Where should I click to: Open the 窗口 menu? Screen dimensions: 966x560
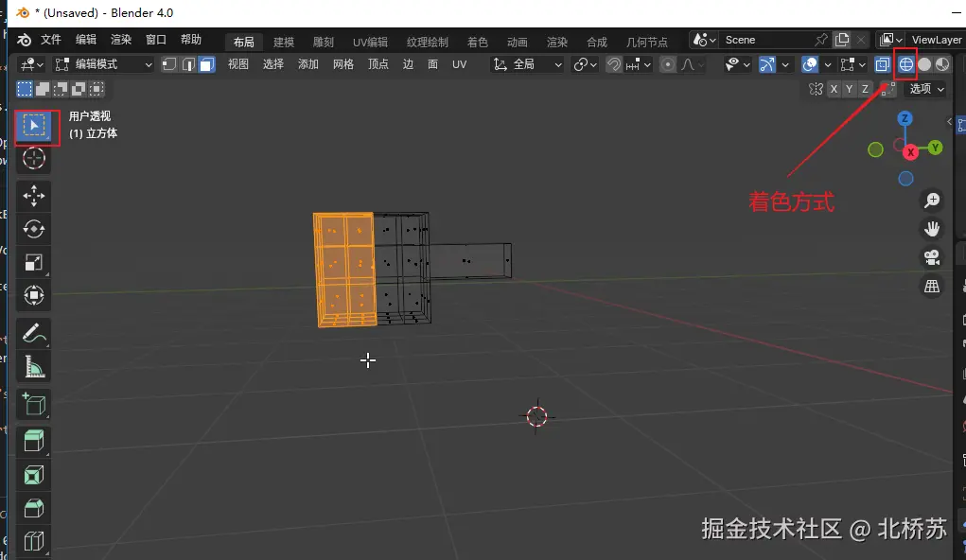[x=156, y=40]
